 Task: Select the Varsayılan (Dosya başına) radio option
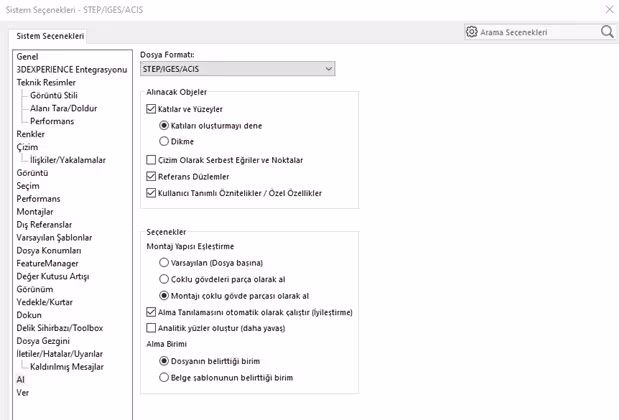click(x=164, y=262)
